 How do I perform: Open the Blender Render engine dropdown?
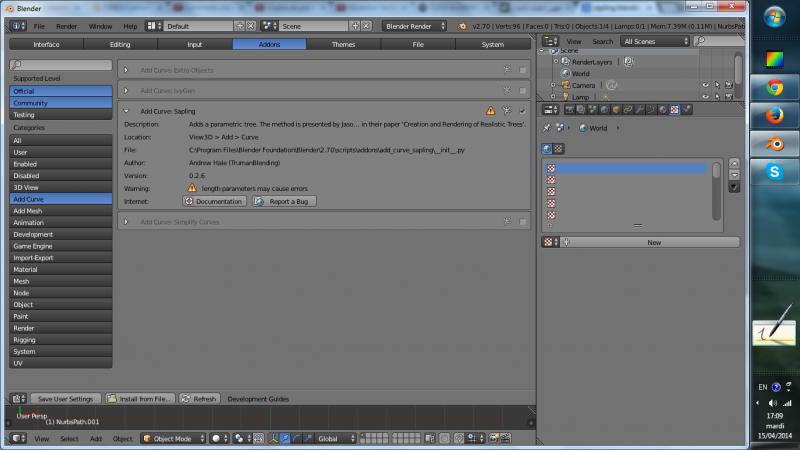click(x=414, y=26)
